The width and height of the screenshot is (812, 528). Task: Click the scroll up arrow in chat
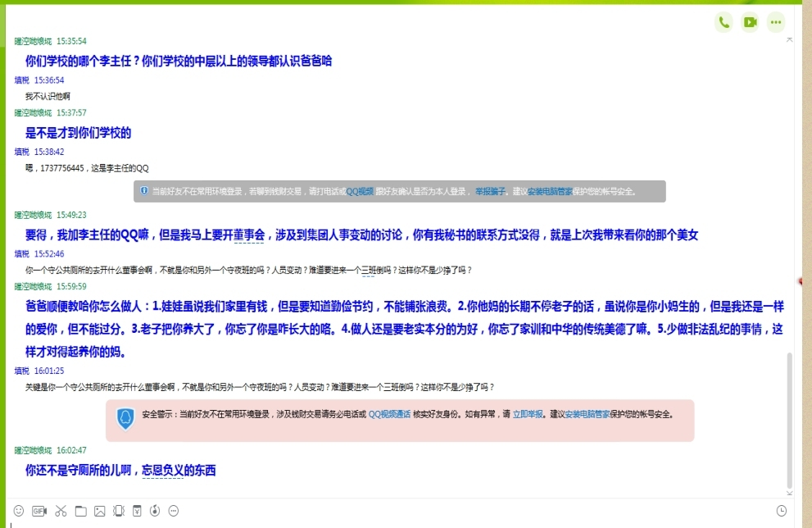point(790,39)
